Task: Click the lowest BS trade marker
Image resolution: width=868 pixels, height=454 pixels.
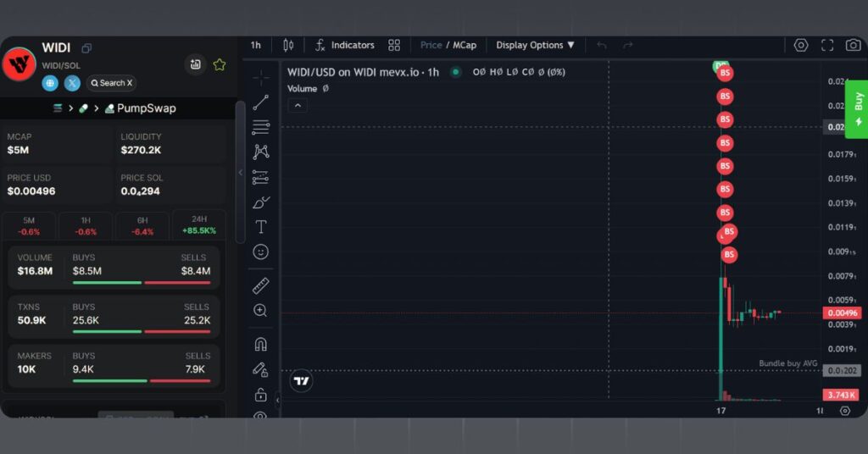Action: (x=729, y=254)
